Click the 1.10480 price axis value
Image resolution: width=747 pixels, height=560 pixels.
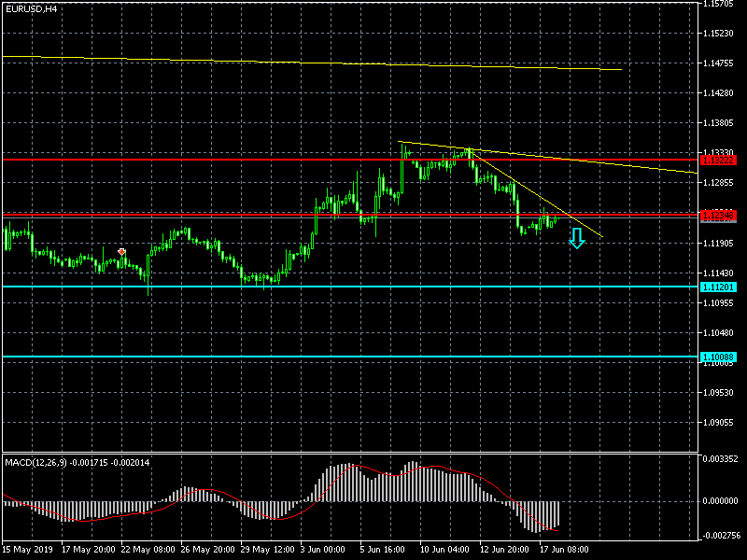click(718, 333)
